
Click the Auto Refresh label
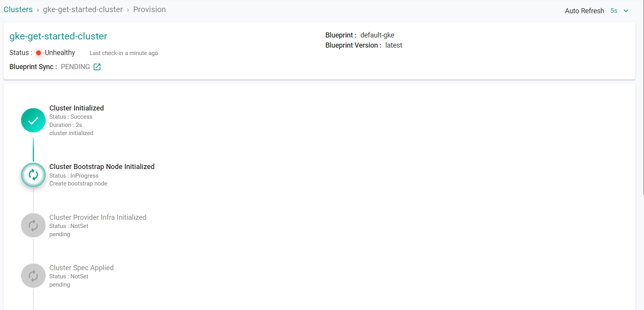584,11
